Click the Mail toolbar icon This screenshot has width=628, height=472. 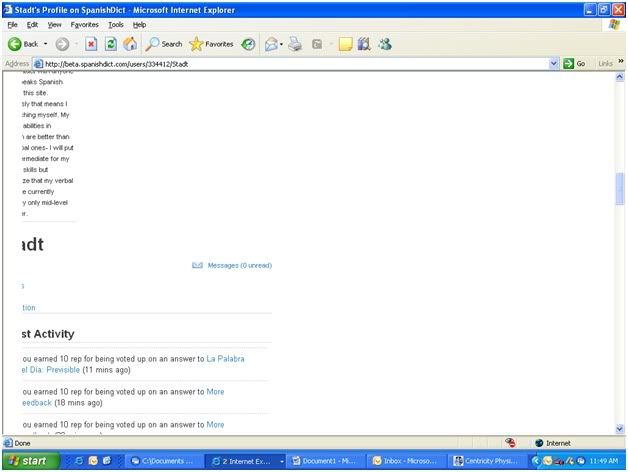coord(271,44)
